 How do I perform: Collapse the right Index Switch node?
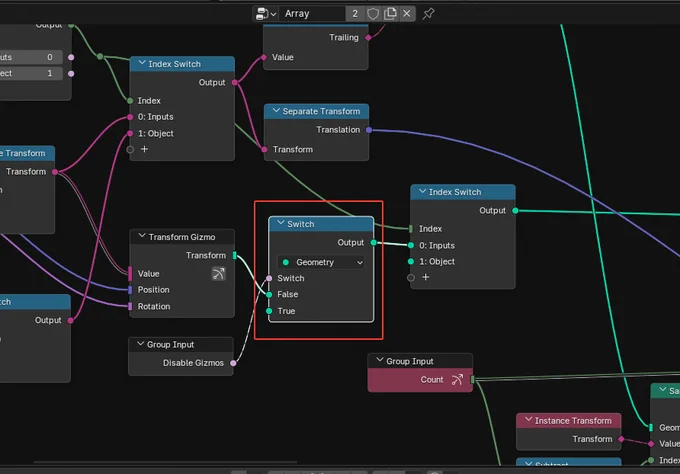(x=422, y=191)
